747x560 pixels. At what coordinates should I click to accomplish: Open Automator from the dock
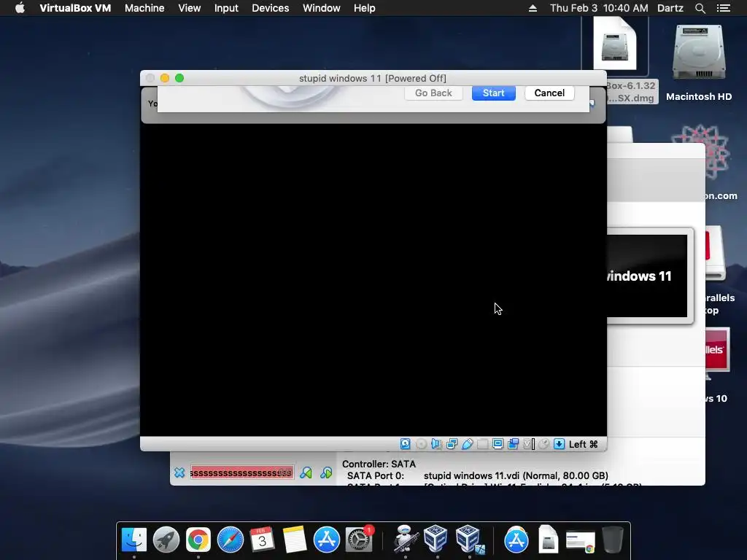tap(406, 540)
